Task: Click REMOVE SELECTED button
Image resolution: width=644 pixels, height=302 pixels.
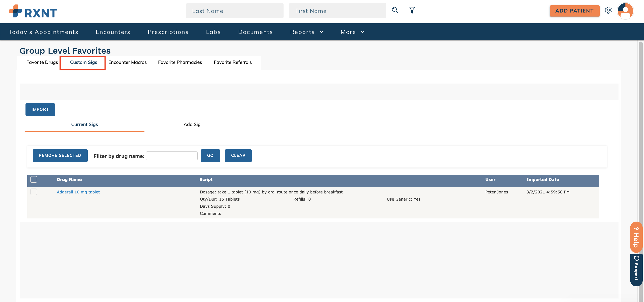Action: pos(60,155)
